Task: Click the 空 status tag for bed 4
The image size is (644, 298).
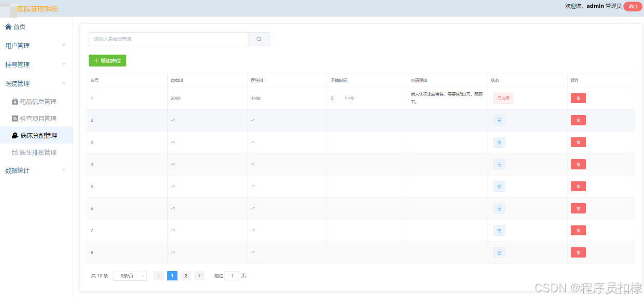Action: (499, 164)
